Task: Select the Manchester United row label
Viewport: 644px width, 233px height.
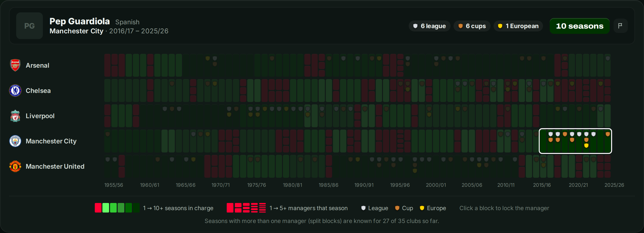Action: (x=55, y=166)
